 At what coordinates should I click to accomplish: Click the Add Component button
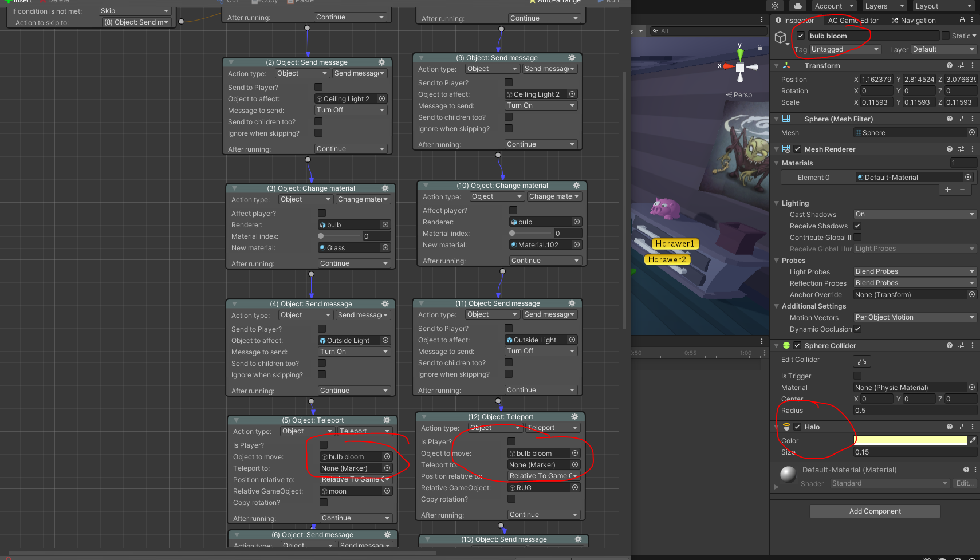875,511
